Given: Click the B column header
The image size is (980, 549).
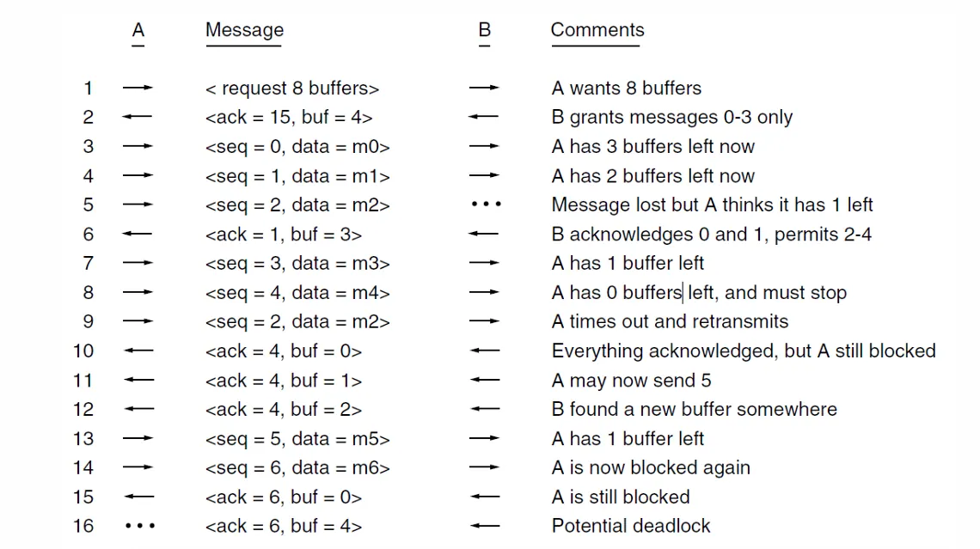Looking at the screenshot, I should 485,31.
